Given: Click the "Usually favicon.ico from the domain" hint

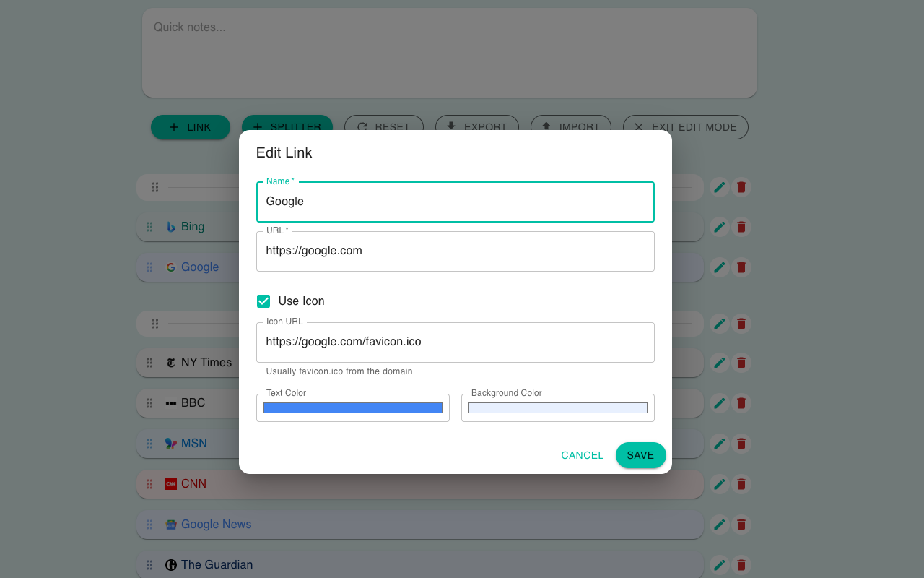Looking at the screenshot, I should (x=339, y=371).
